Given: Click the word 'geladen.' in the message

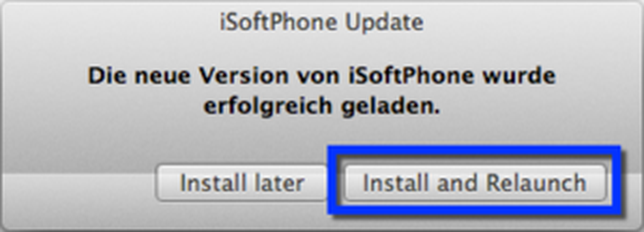Looking at the screenshot, I should click(390, 106).
